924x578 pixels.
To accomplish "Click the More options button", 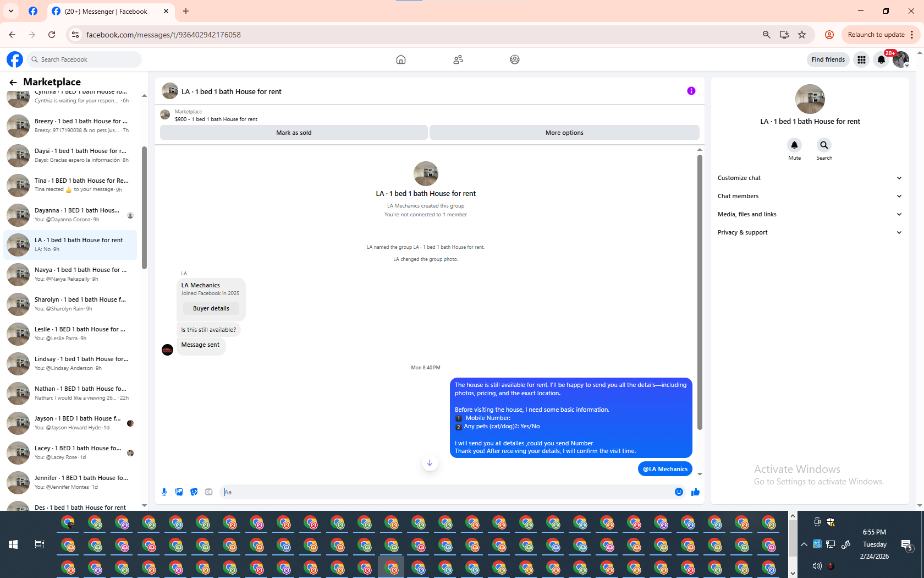I will 564,133.
